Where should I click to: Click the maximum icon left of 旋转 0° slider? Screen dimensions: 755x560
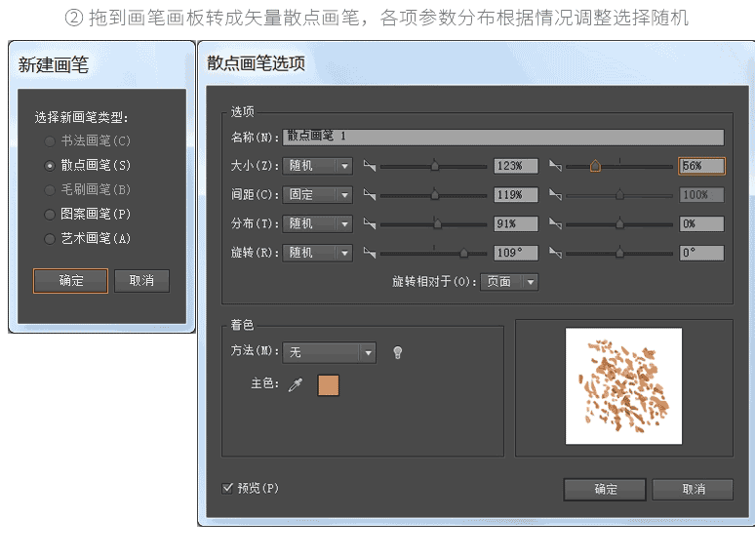pos(555,253)
